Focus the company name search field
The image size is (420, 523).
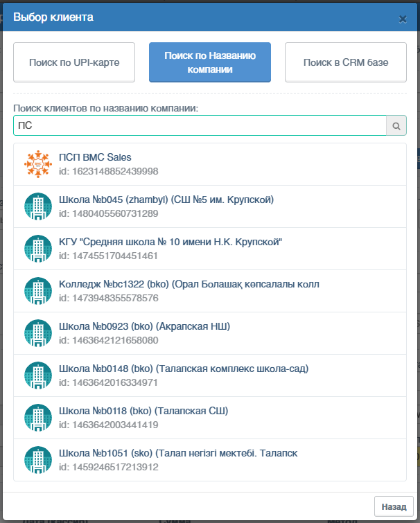point(200,125)
